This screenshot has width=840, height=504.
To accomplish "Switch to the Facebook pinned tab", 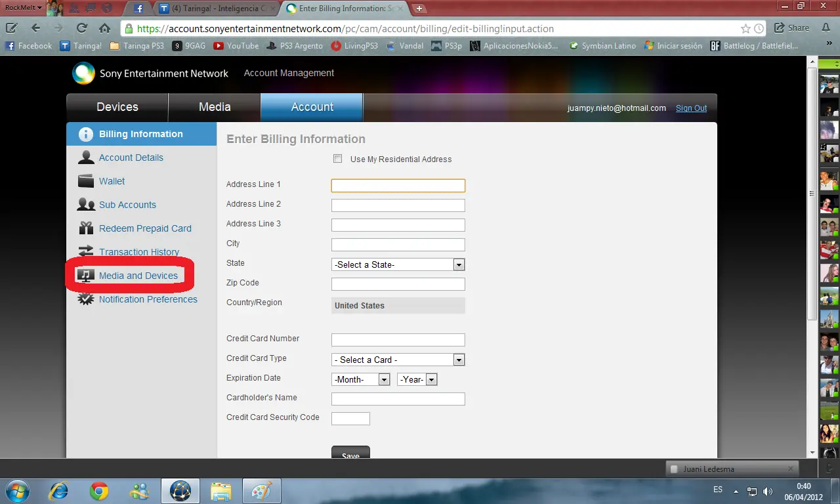I will [x=138, y=9].
